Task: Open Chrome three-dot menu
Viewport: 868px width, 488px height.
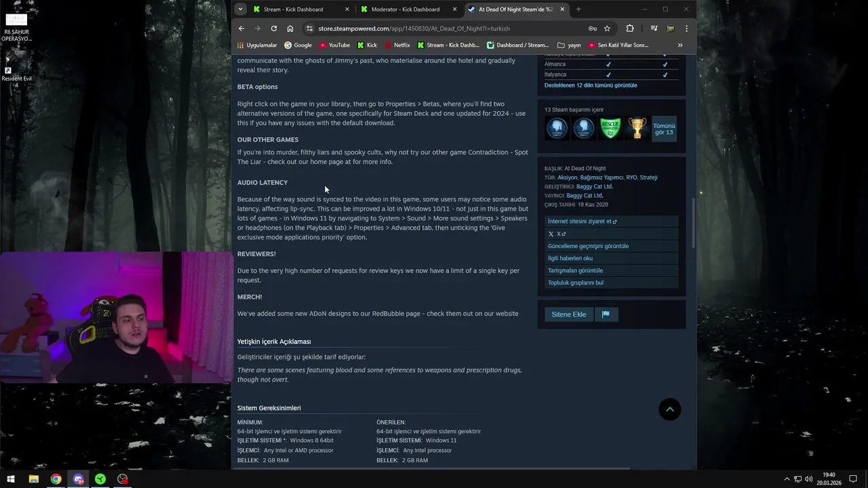Action: point(686,28)
